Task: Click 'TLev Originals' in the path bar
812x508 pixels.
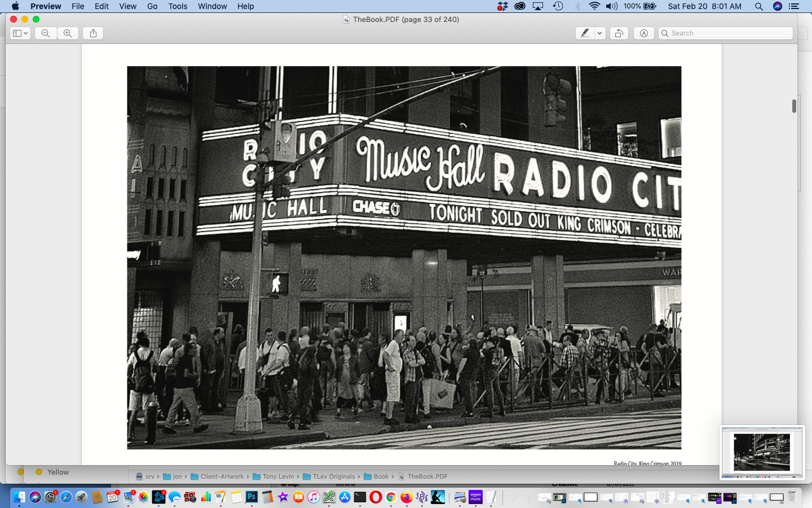Action: [x=329, y=476]
